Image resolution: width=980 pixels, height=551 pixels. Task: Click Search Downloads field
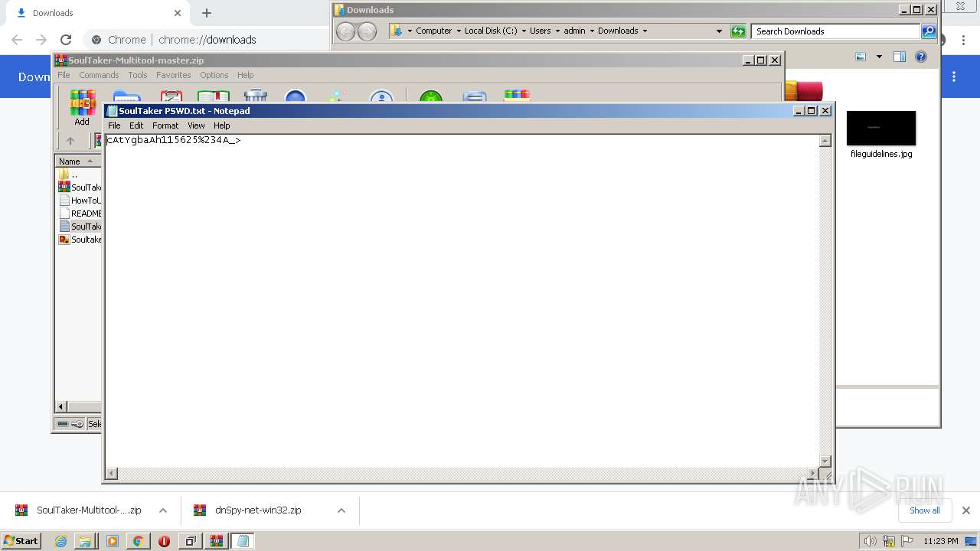tap(836, 31)
